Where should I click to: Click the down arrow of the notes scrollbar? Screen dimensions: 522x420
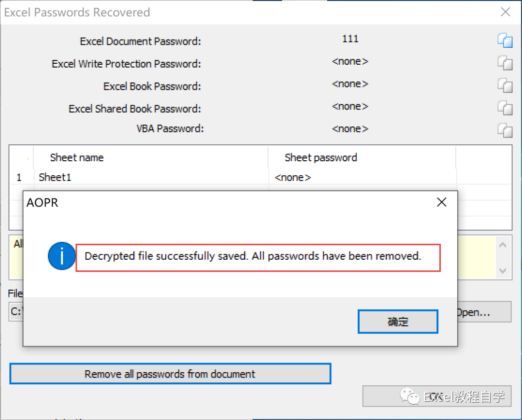503,271
